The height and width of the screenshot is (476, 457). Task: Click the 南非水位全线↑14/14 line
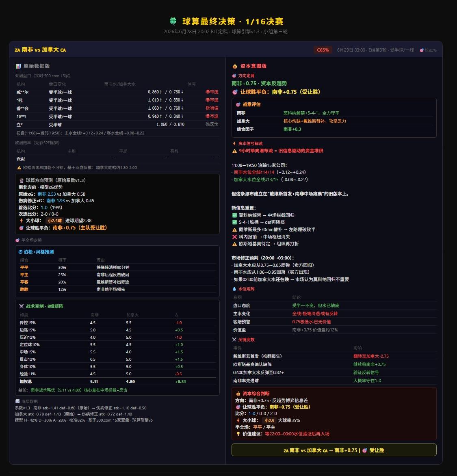[269, 173]
